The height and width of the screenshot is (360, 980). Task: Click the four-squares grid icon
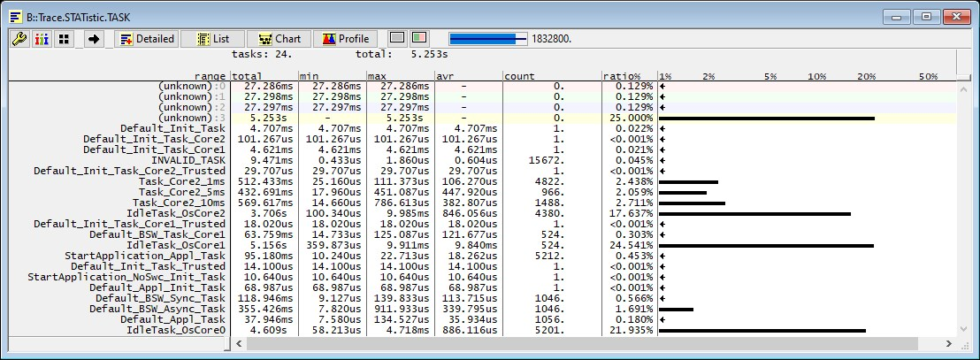[x=64, y=39]
